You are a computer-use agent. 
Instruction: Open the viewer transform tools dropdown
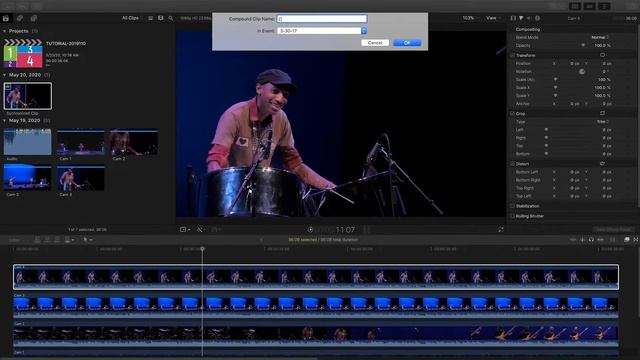pos(185,230)
